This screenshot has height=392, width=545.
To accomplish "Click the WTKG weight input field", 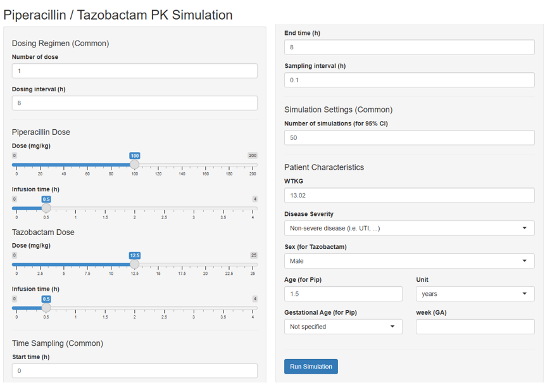I will (x=409, y=196).
